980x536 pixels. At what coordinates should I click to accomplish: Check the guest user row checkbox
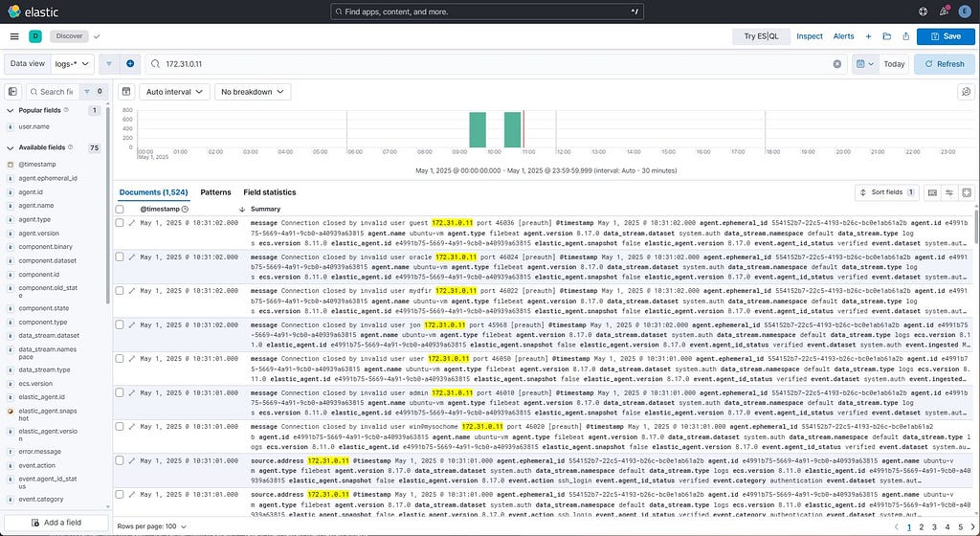click(x=120, y=222)
